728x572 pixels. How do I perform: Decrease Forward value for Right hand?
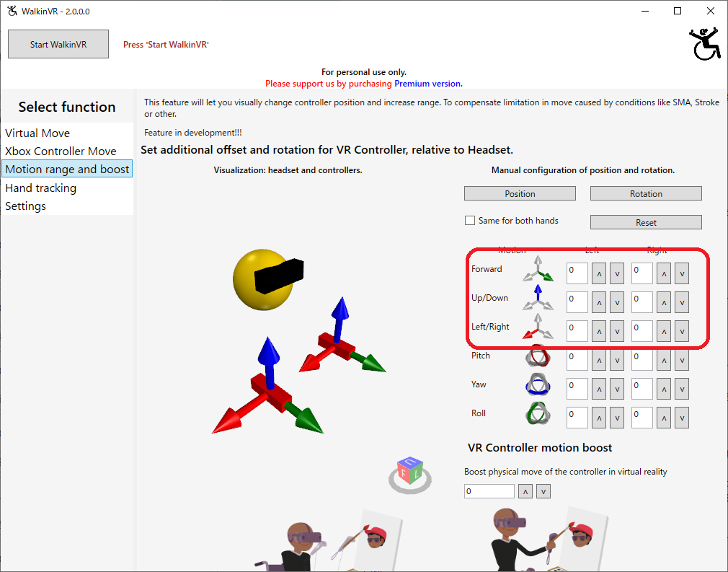point(682,273)
